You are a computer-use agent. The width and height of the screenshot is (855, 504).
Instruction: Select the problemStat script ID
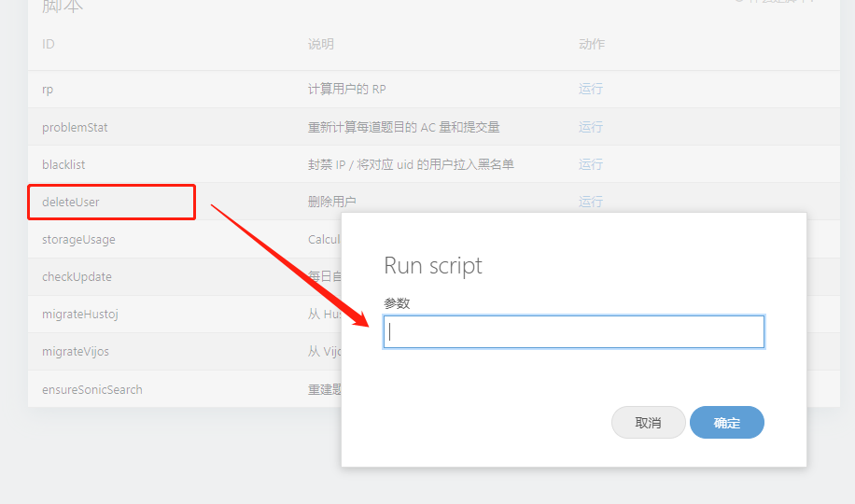point(75,127)
